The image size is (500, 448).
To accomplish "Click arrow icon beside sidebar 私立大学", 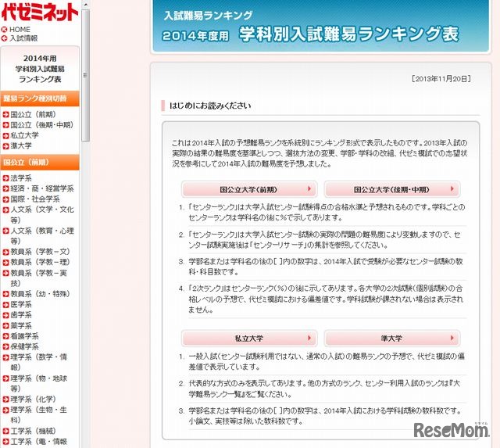I will point(5,135).
